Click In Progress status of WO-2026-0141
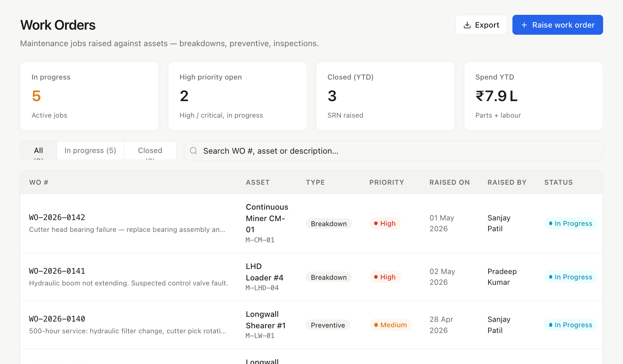Screen dimensions: 623x364 point(570,277)
